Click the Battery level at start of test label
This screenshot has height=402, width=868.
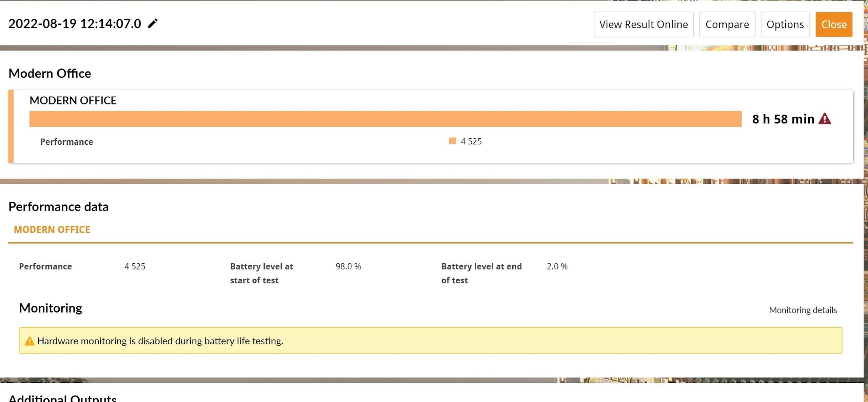(261, 273)
